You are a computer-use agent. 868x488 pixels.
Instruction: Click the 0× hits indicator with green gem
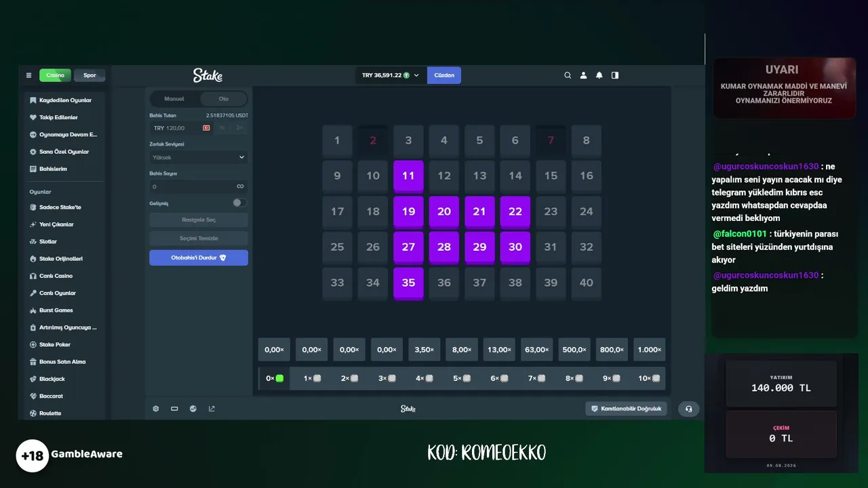275,378
